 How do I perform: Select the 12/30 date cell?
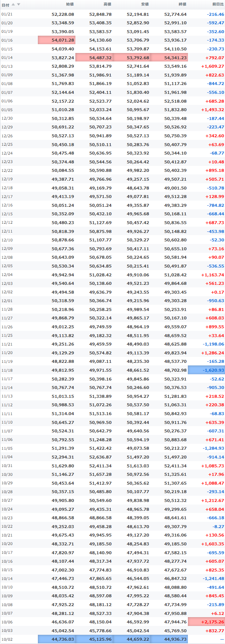[x=7, y=118]
